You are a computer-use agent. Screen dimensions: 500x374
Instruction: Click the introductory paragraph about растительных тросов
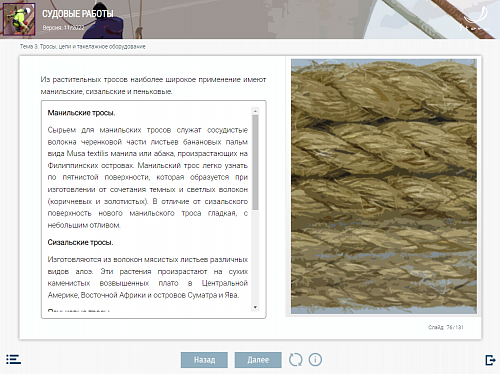tap(153, 85)
